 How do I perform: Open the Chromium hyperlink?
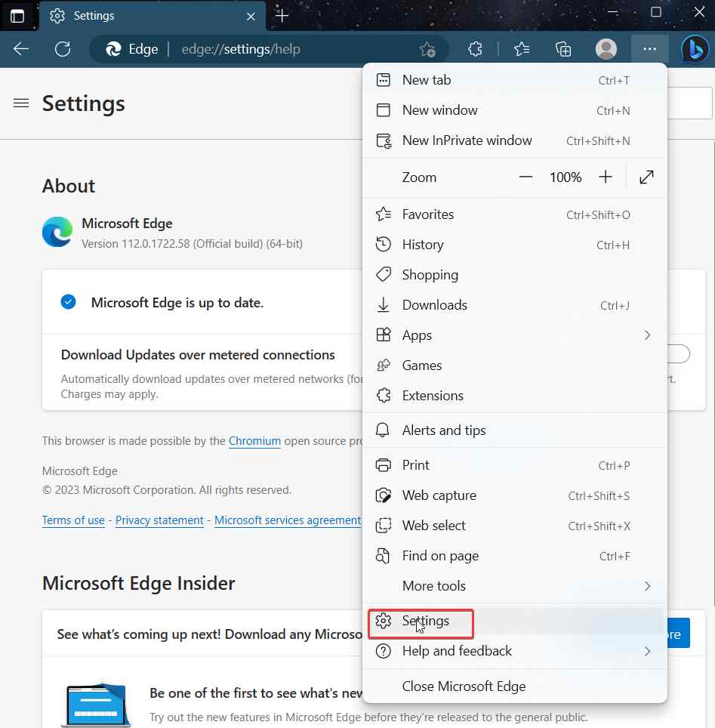point(254,440)
